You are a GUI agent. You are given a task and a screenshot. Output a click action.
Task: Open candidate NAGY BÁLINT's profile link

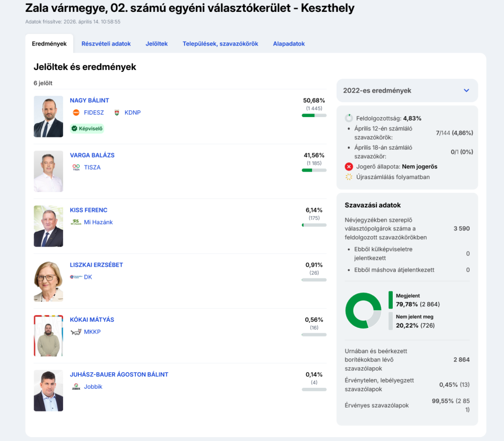click(x=90, y=100)
